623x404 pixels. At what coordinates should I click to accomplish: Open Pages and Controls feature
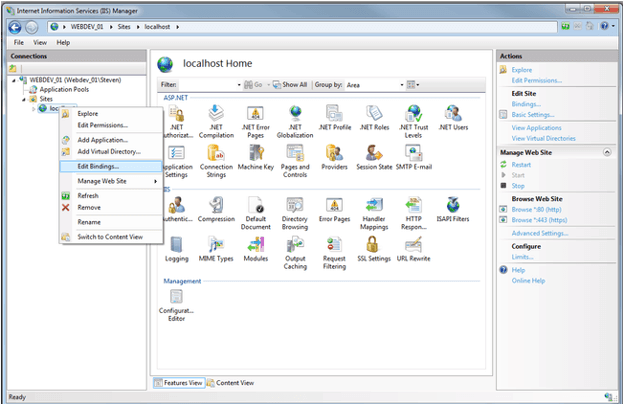tap(295, 160)
